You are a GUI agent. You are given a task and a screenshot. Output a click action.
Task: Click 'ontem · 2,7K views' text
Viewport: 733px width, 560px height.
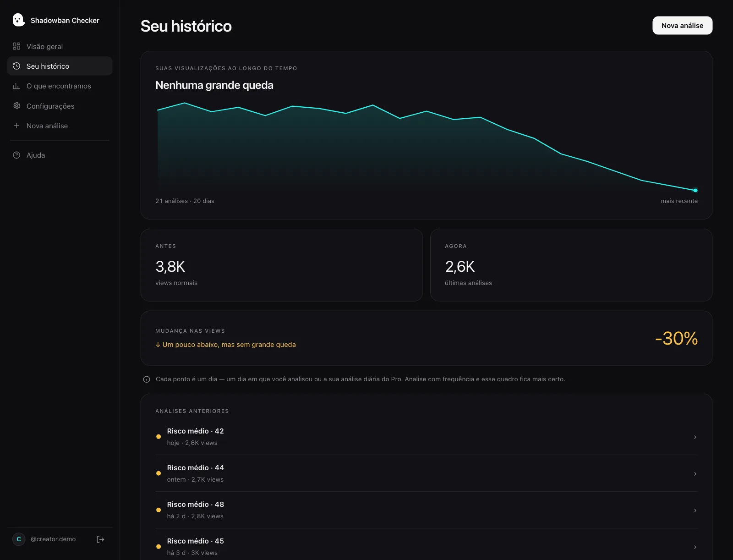195,479
